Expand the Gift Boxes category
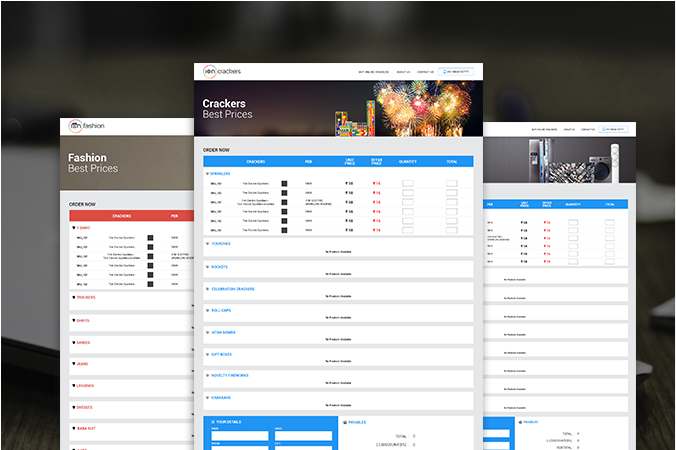 click(x=219, y=354)
